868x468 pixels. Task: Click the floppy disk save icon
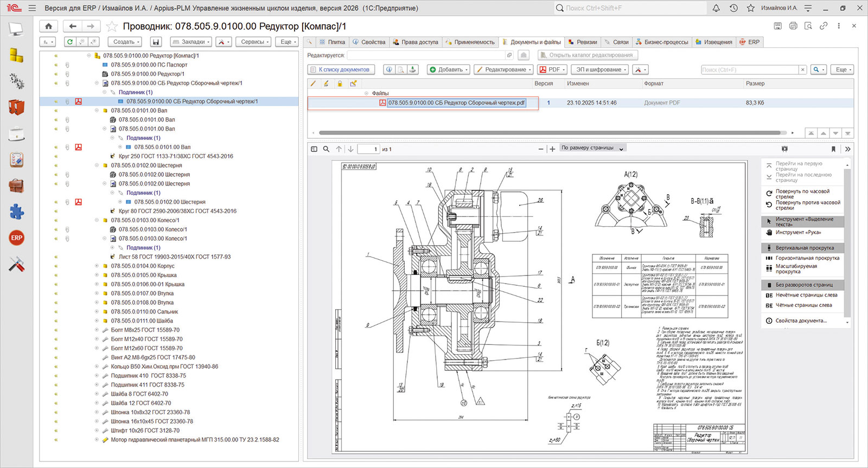(156, 42)
